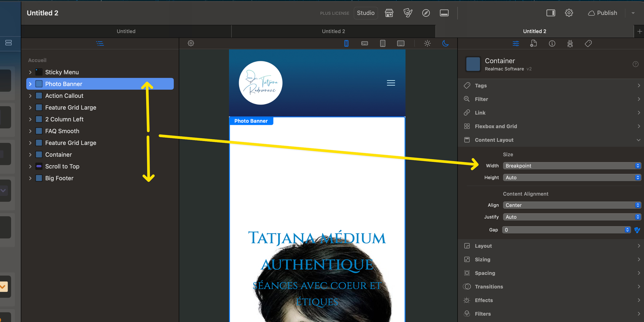Toggle the right sidebar panel

click(550, 13)
